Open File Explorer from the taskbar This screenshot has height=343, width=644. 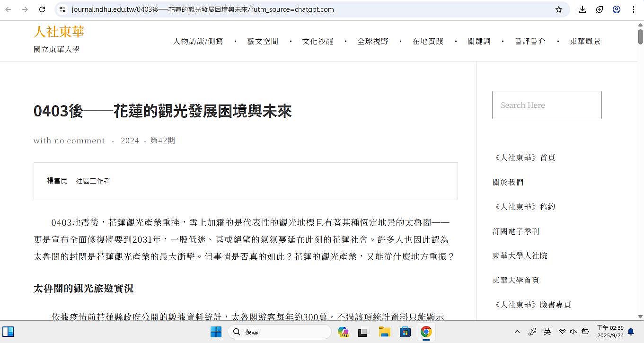pos(384,332)
